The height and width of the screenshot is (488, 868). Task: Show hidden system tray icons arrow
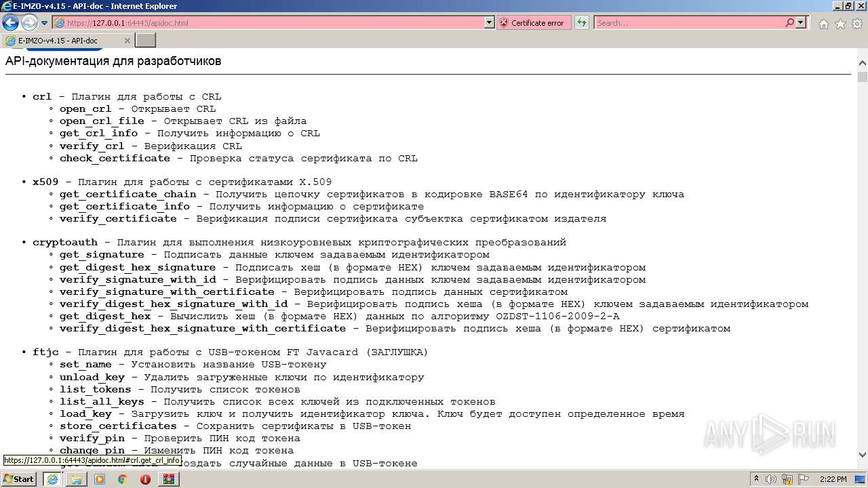[x=757, y=479]
